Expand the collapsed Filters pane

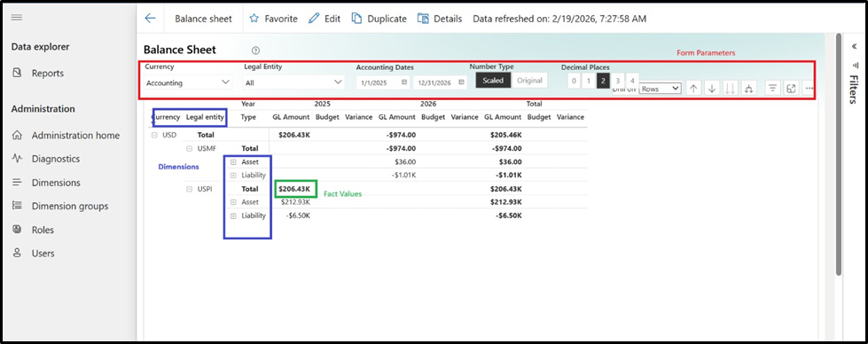pyautogui.click(x=853, y=46)
